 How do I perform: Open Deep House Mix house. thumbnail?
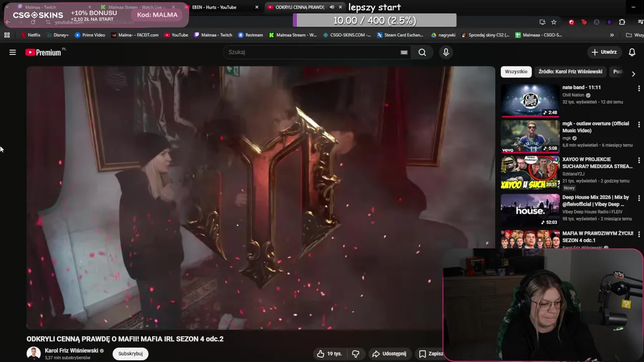(x=530, y=210)
